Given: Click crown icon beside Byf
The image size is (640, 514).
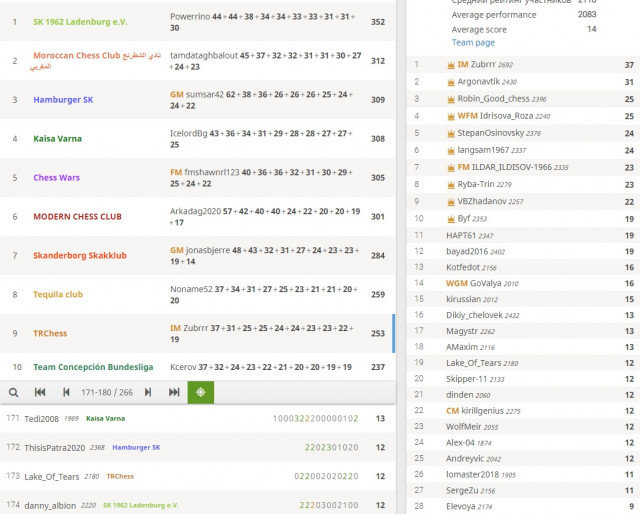Looking at the screenshot, I should pyautogui.click(x=451, y=219).
